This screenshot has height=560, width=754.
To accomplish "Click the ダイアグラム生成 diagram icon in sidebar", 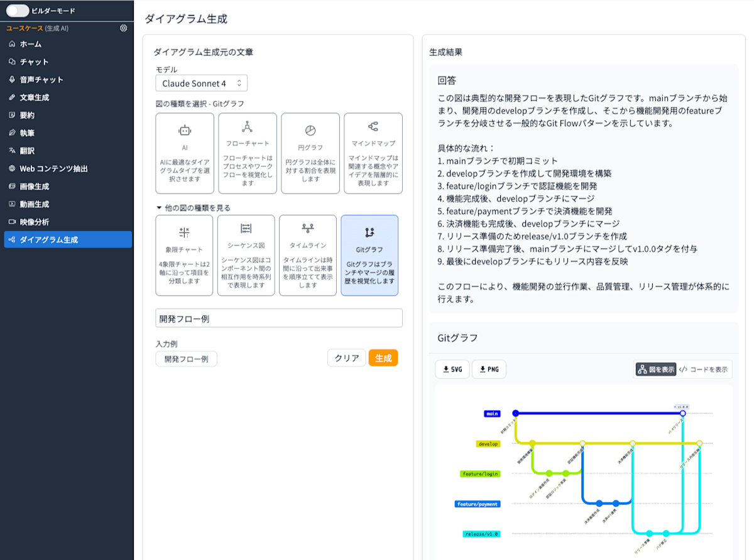I will pos(12,240).
